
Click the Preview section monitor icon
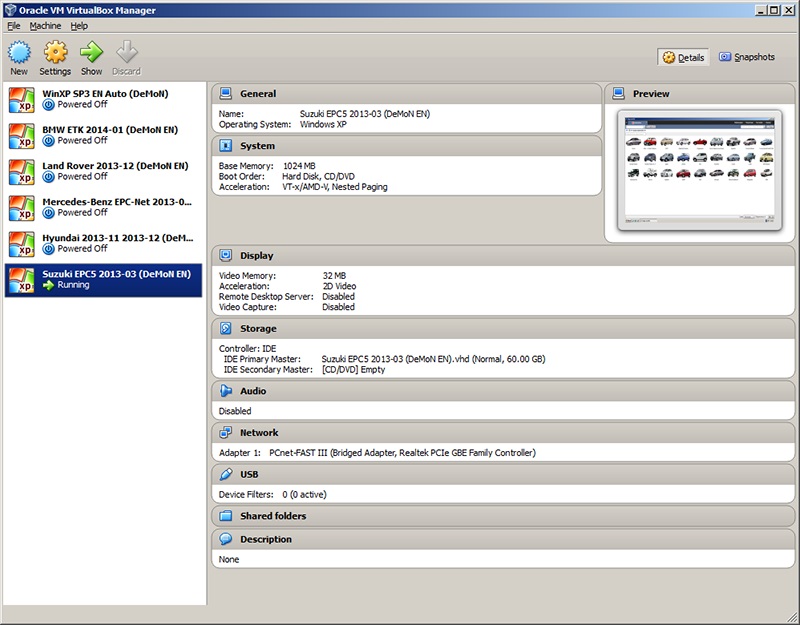pos(618,93)
